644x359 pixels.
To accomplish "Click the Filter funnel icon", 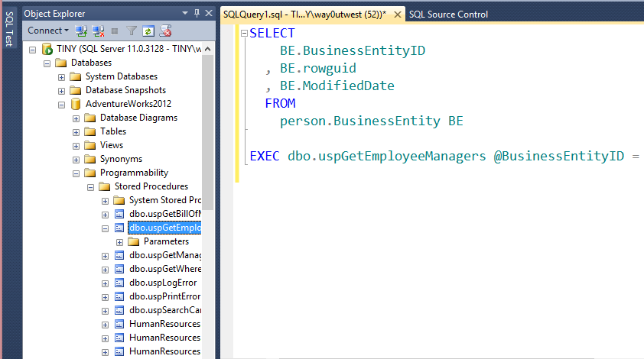I will tap(132, 31).
